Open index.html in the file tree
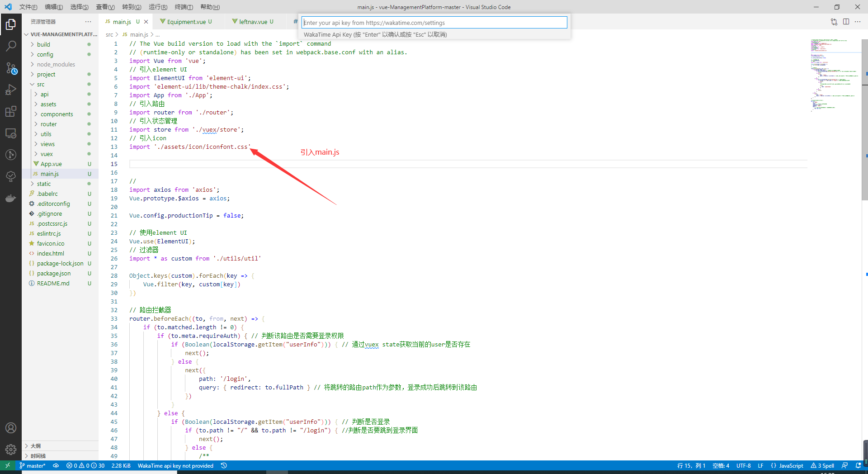The width and height of the screenshot is (868, 474). point(60,253)
